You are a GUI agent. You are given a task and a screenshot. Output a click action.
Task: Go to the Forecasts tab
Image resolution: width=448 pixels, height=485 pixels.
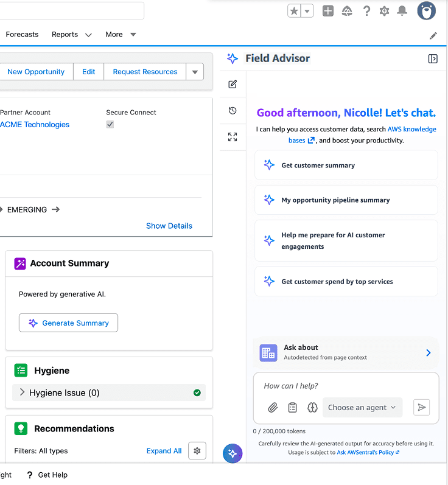tap(22, 34)
